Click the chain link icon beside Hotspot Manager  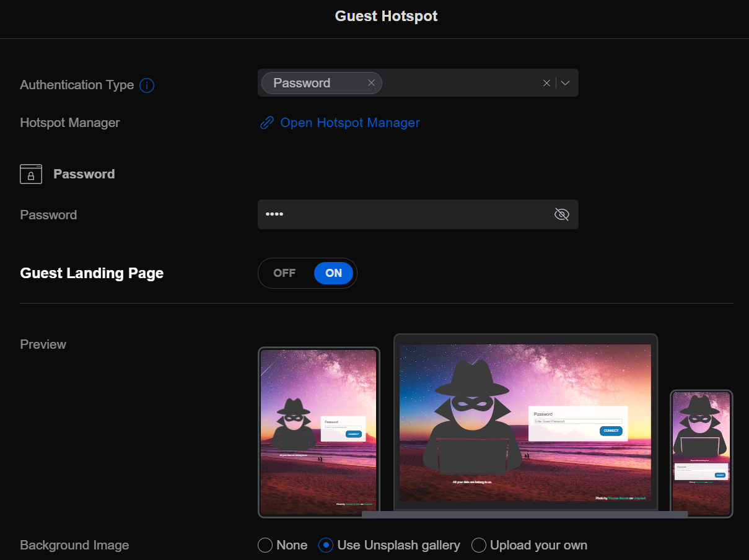point(266,123)
